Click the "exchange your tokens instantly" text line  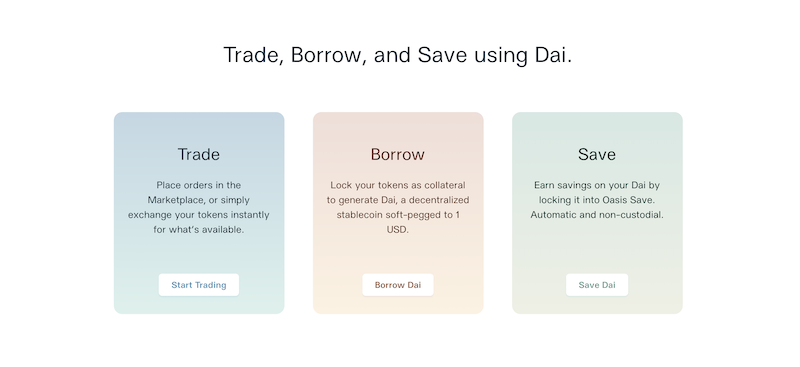coord(198,215)
